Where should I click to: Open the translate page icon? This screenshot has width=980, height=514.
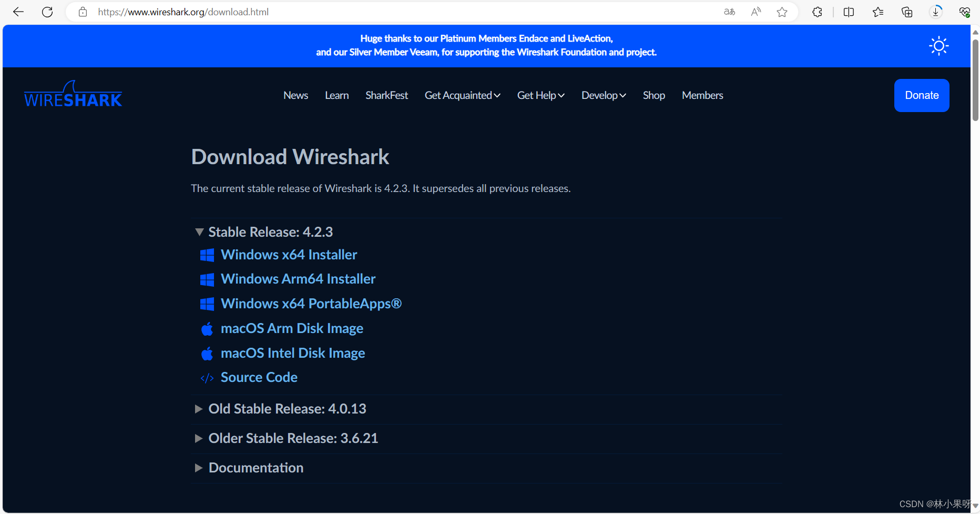[729, 12]
